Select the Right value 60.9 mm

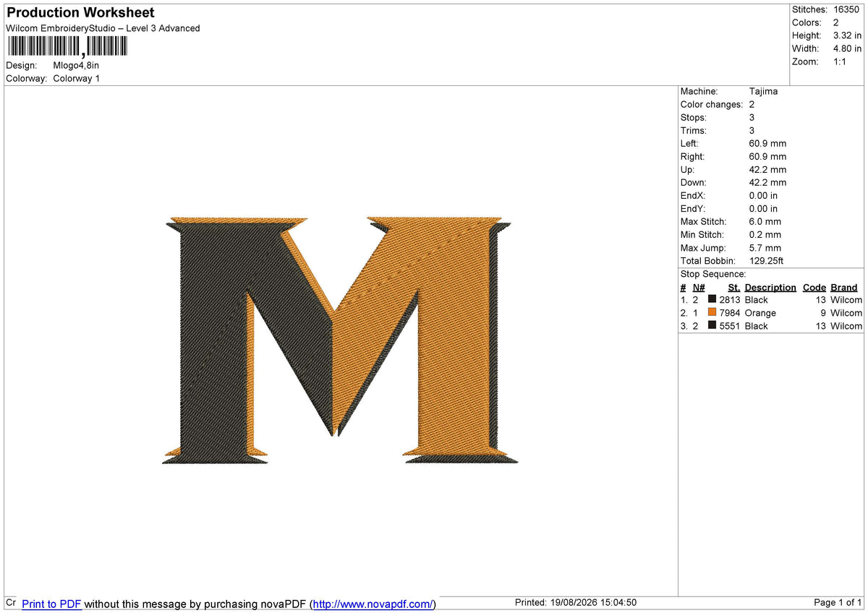(767, 156)
